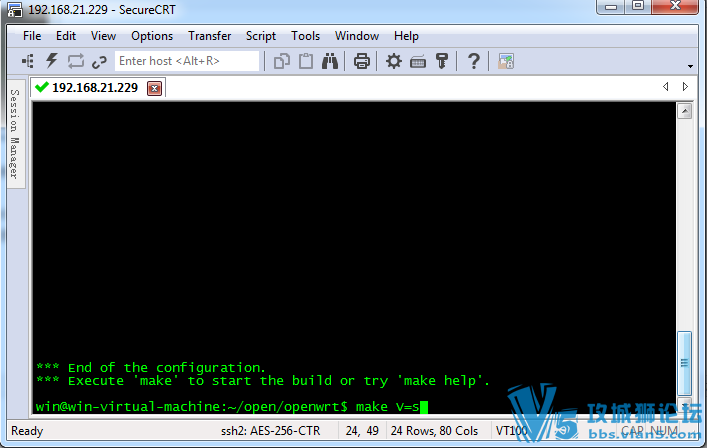Show previous tab with left arrow
Viewport: 707px width, 448px height.
[666, 87]
